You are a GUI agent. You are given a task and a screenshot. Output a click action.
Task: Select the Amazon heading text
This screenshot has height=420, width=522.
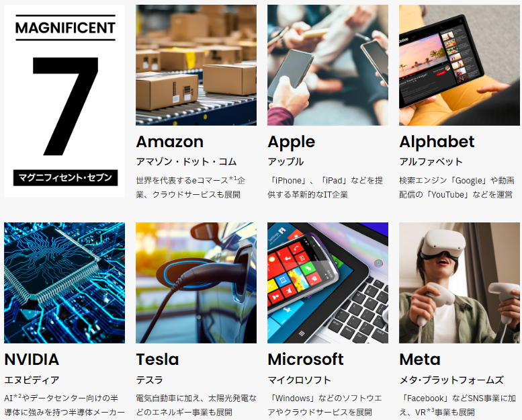coord(170,142)
